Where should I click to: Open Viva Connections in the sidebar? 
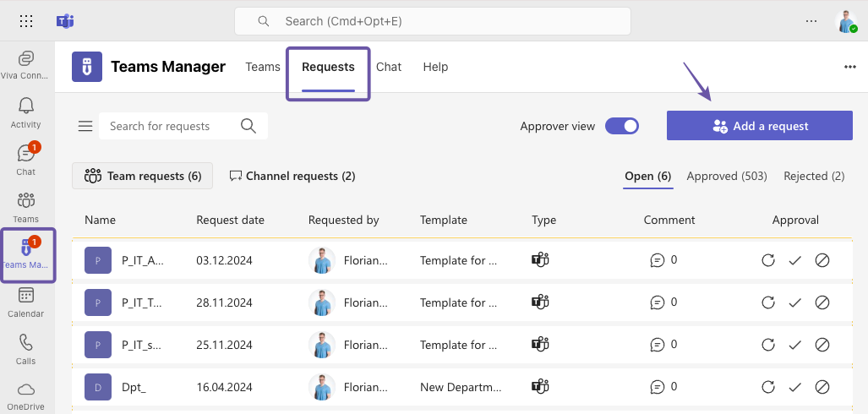click(x=25, y=65)
